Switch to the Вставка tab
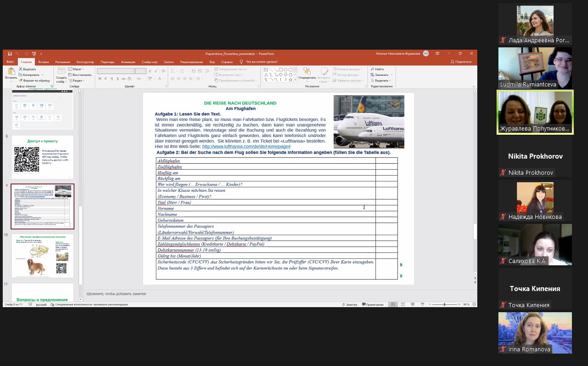 [44, 62]
